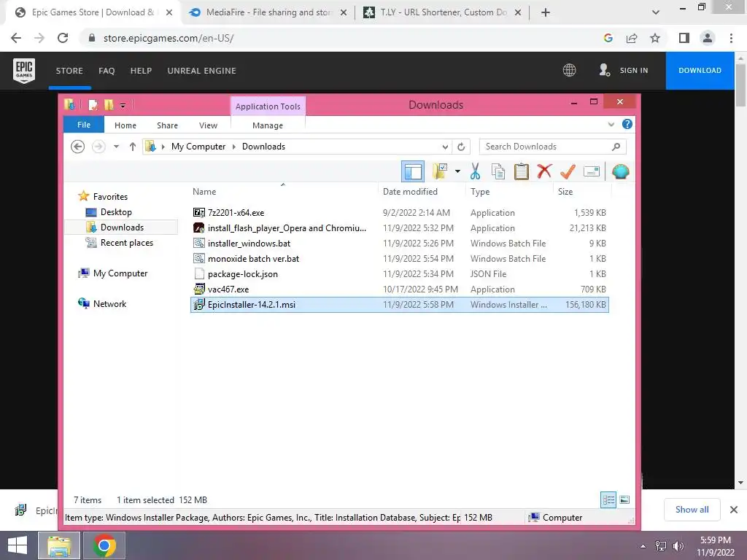Open a new Chrome tab
747x560 pixels.
click(546, 12)
